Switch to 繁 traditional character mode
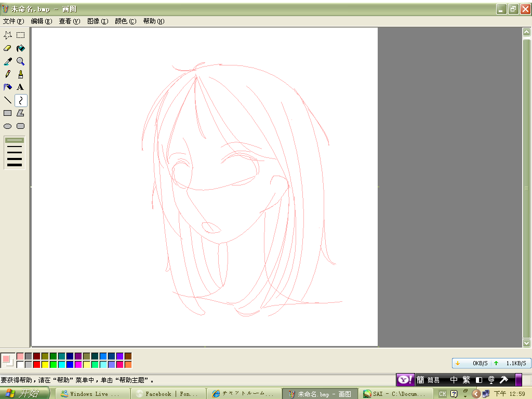532x399 pixels. point(467,380)
